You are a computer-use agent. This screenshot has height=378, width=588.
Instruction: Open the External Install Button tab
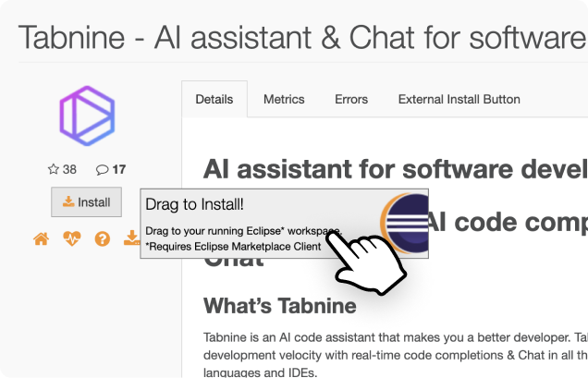[x=459, y=100]
